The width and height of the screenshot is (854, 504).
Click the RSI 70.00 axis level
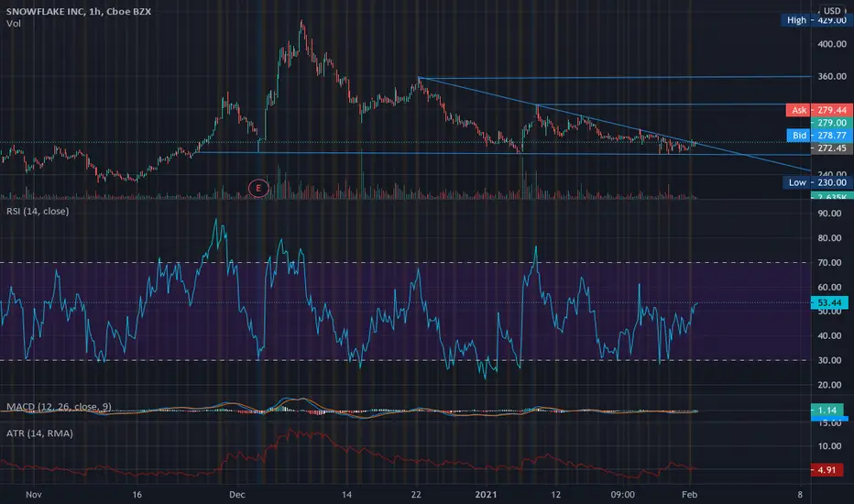point(829,263)
